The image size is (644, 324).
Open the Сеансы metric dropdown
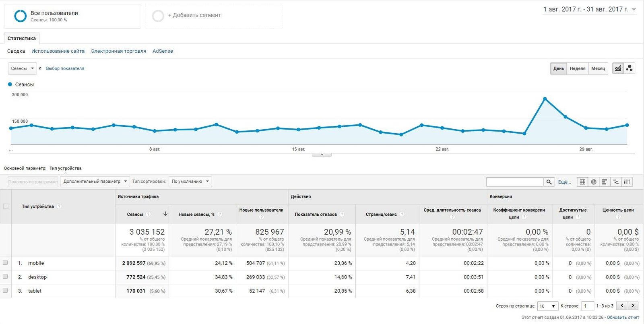22,68
